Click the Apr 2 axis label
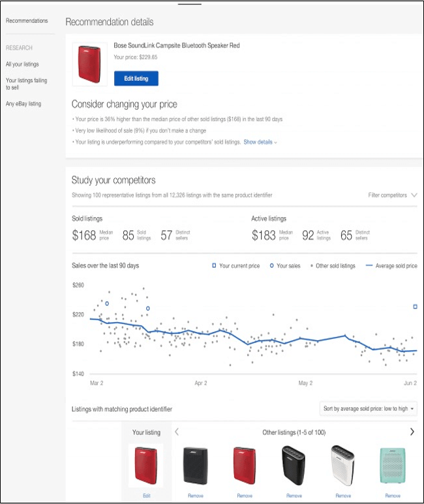This screenshot has height=504, width=424. pos(201,383)
